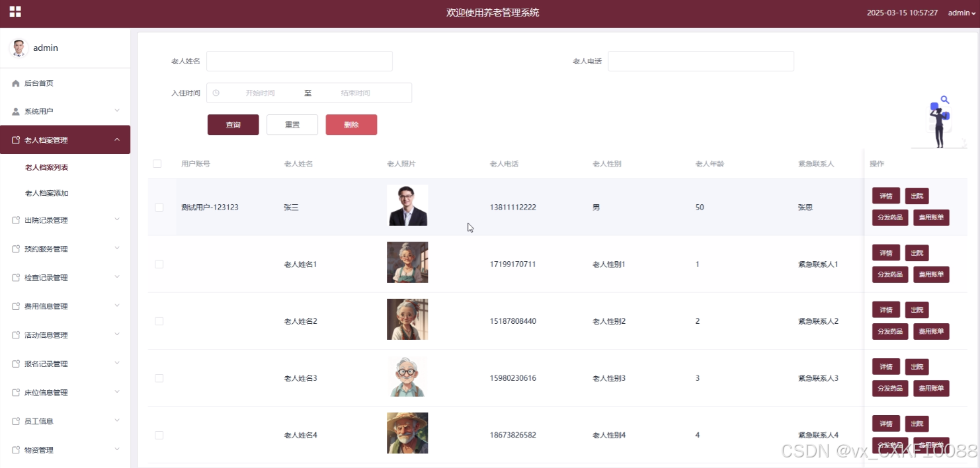
Task: Focus the 老人电话 input field
Action: 701,61
